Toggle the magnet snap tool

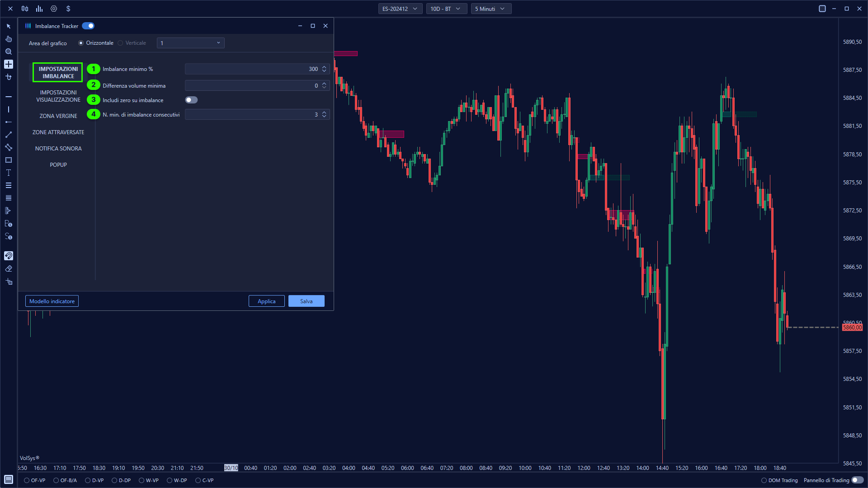click(9, 256)
